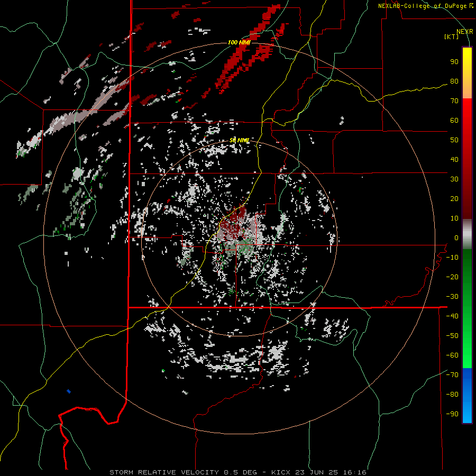Click the -20 value on the velocity scale
The height and width of the screenshot is (476, 476).
click(x=452, y=277)
